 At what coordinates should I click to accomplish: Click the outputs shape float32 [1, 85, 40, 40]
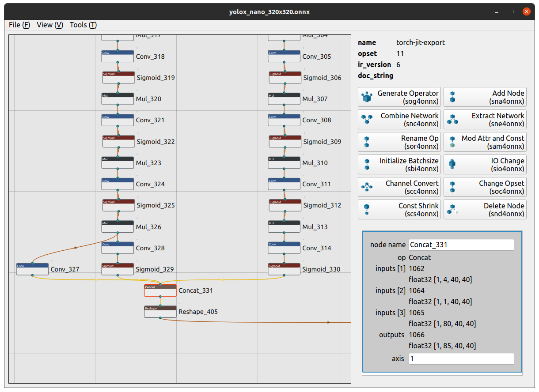pyautogui.click(x=442, y=346)
